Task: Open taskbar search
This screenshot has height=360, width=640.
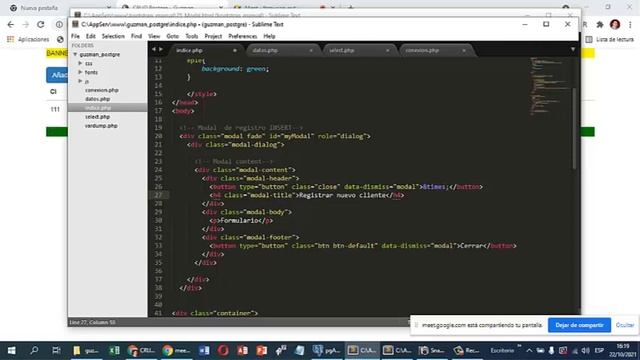Action: coord(34,350)
